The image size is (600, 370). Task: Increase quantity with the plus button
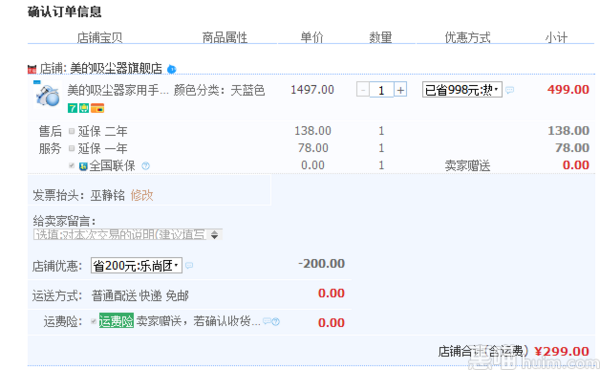click(x=400, y=90)
